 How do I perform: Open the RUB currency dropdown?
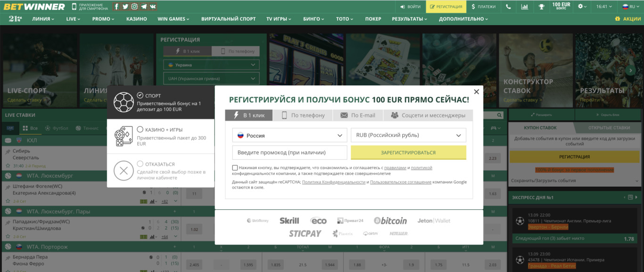click(408, 135)
